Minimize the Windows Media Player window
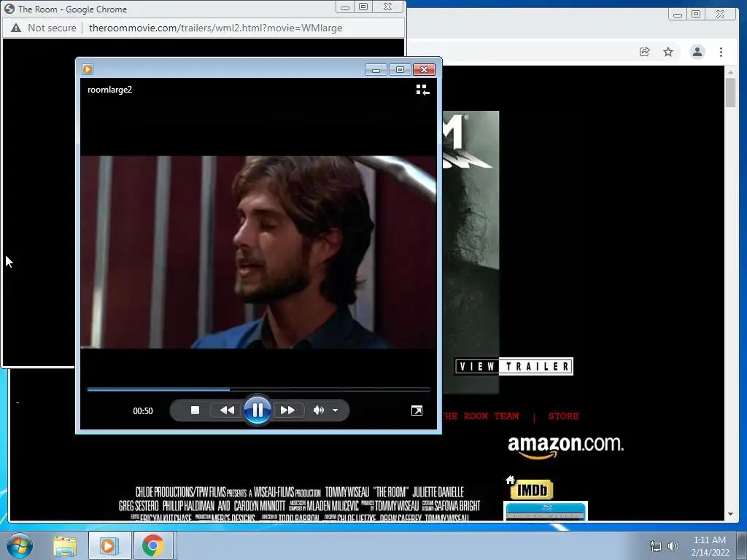 coord(376,70)
